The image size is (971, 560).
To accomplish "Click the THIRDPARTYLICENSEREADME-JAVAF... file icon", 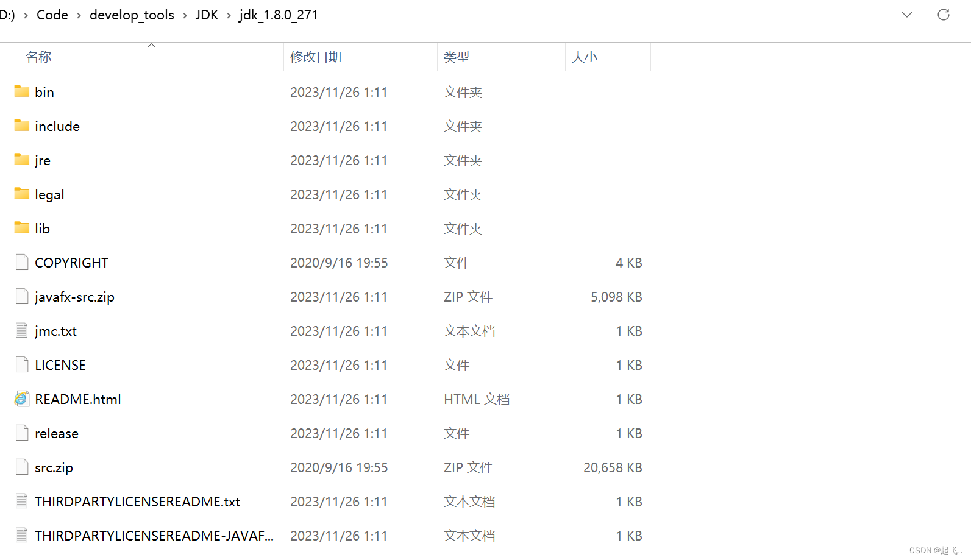I will (22, 535).
